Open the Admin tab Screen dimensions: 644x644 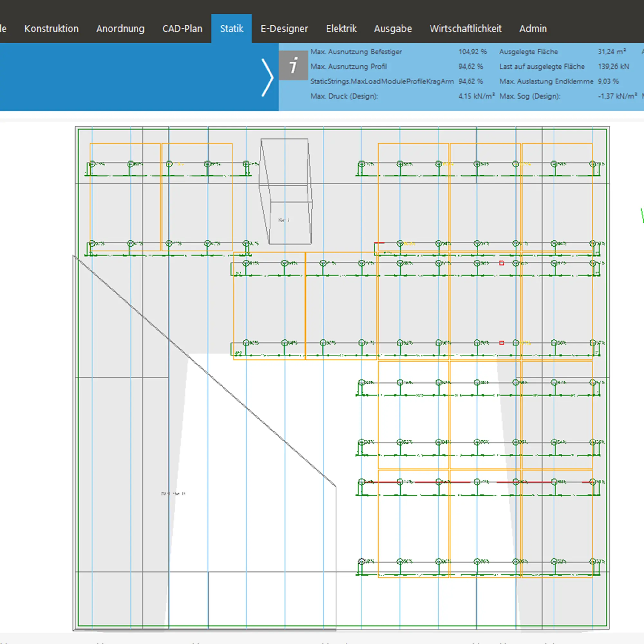click(533, 29)
